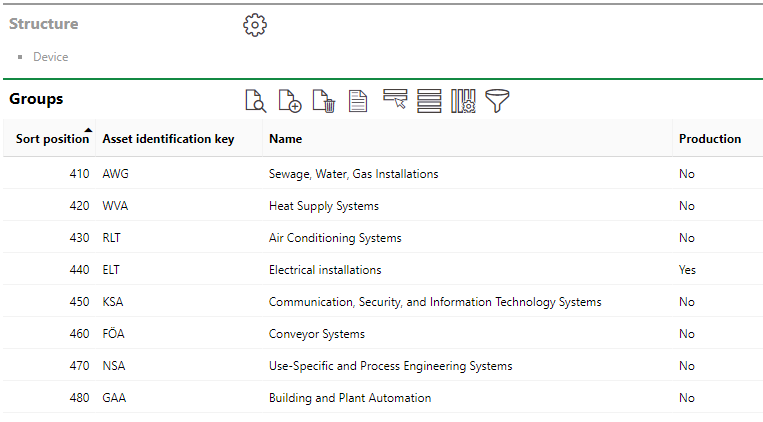Select Building and Plant Automation row
The height and width of the screenshot is (422, 763).
pyautogui.click(x=350, y=398)
